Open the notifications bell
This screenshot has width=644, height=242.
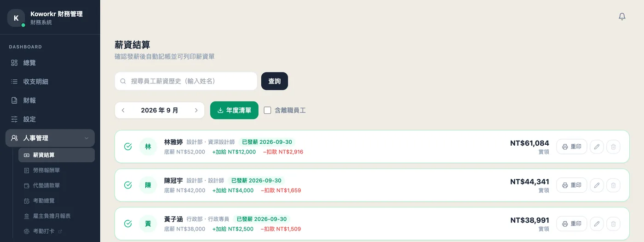point(622,17)
